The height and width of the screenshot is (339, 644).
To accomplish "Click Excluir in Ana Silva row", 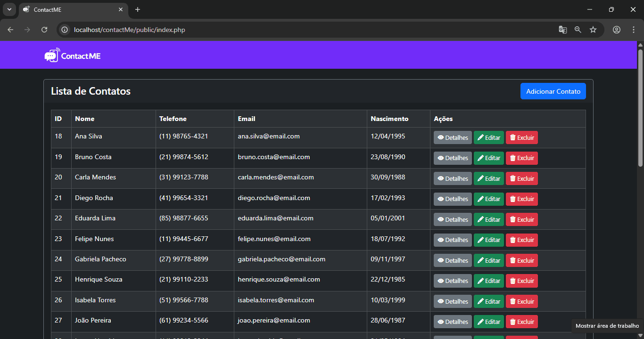I will [x=522, y=137].
